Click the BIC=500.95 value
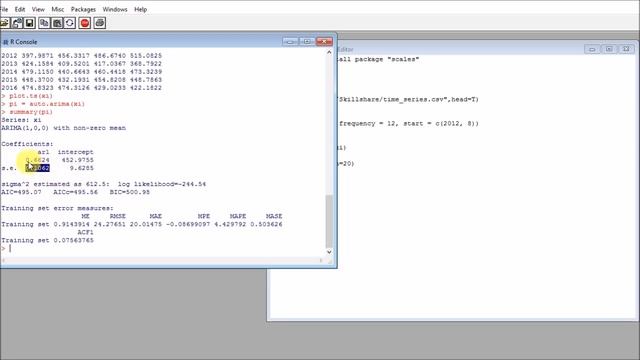The image size is (640, 360). coord(130,192)
